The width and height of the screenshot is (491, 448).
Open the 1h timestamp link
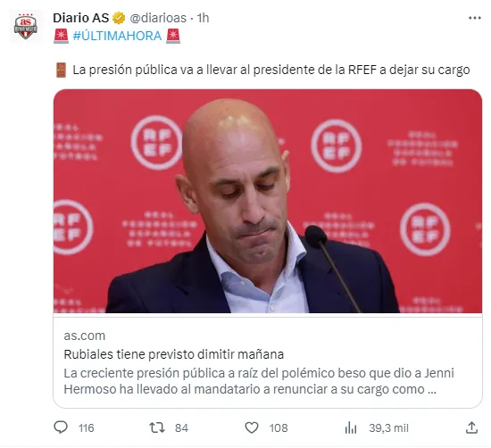203,18
